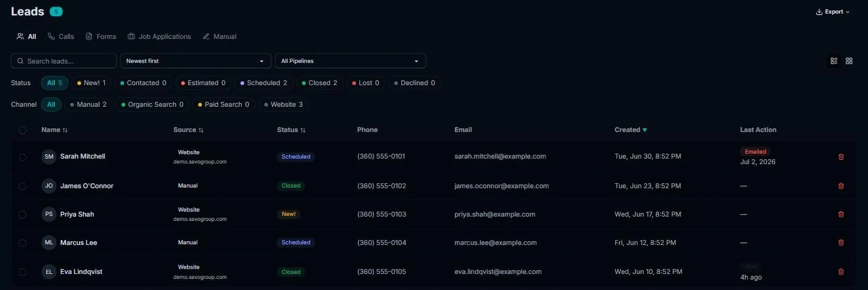Toggle Created column sort direction arrow
Image resolution: width=868 pixels, height=290 pixels.
(645, 130)
